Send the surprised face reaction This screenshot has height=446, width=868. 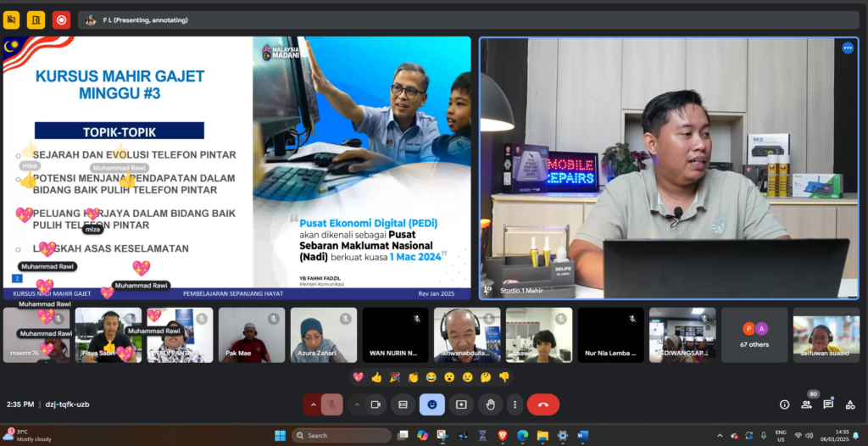(x=449, y=377)
